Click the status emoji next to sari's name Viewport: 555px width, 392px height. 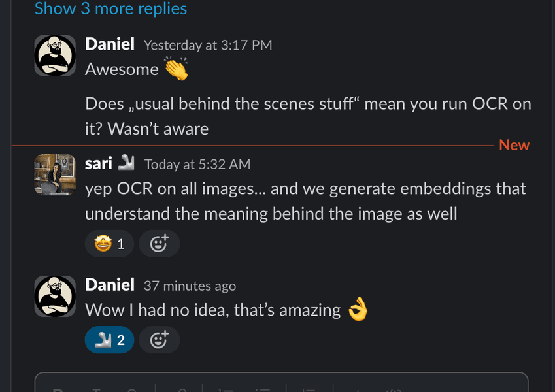click(127, 163)
